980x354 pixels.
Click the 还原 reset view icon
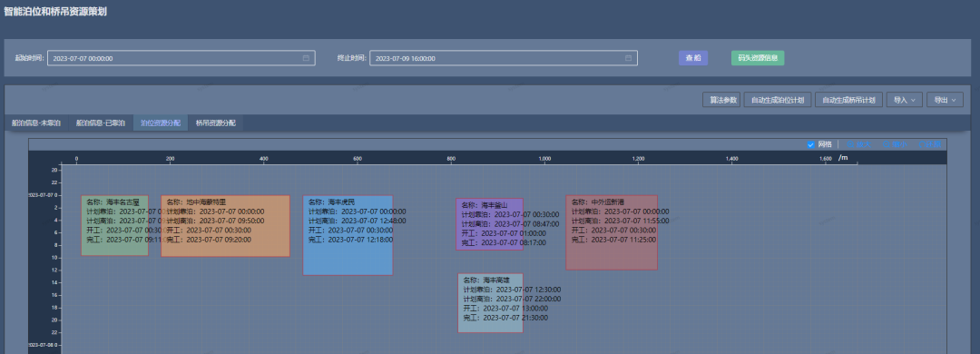pos(921,144)
